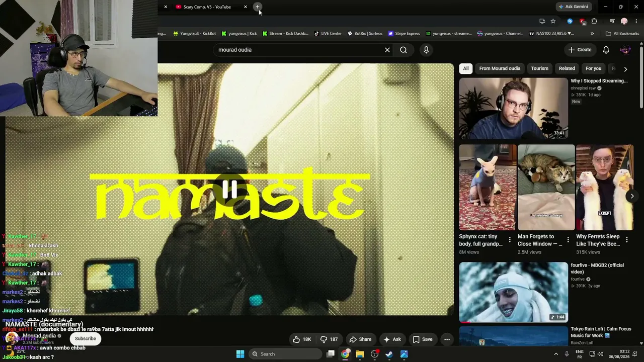Open the BotRix | Sorteos bookmark
This screenshot has height=362, width=644.
(x=365, y=34)
